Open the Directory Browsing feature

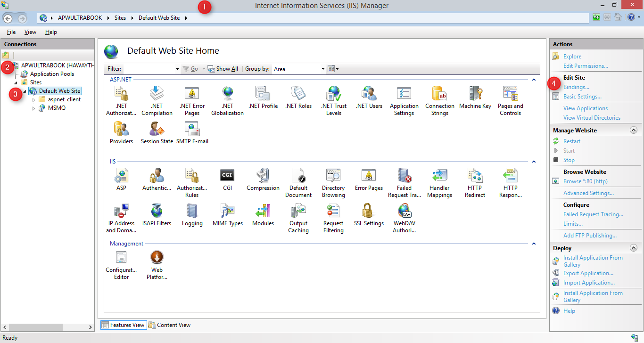click(333, 183)
